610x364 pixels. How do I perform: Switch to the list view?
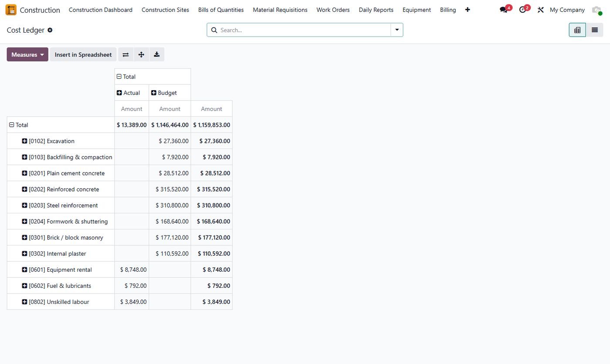click(595, 30)
